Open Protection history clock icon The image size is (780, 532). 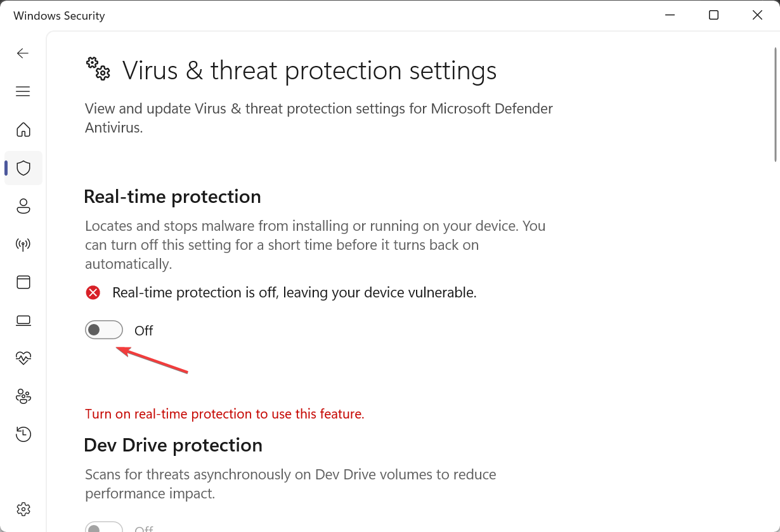23,434
